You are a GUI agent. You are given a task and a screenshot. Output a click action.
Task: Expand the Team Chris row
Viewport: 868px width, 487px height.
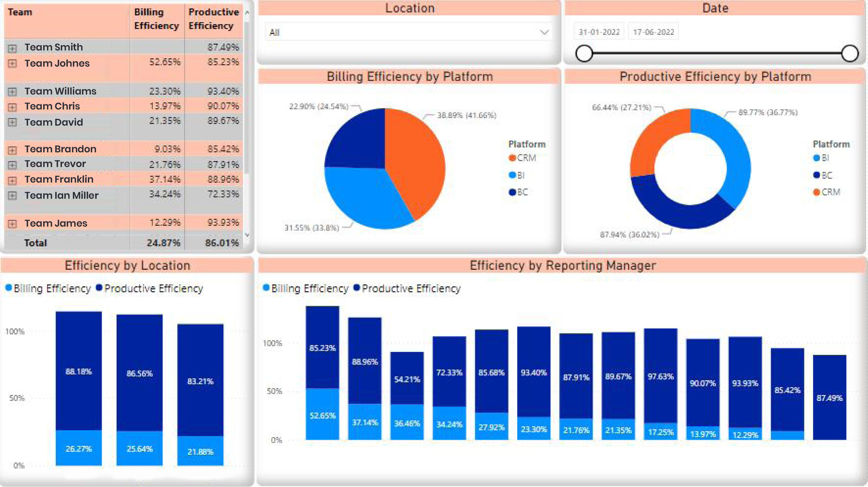(x=12, y=107)
